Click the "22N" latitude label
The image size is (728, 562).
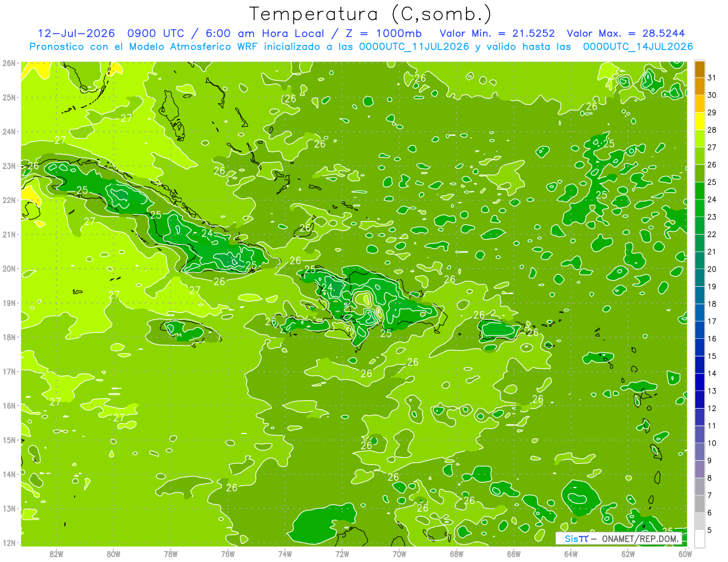coord(8,200)
